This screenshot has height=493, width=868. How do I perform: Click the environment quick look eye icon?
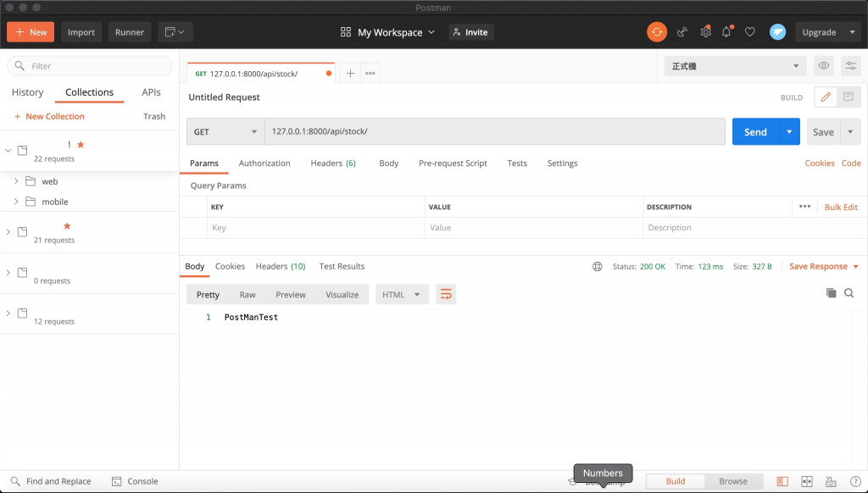[x=824, y=66]
